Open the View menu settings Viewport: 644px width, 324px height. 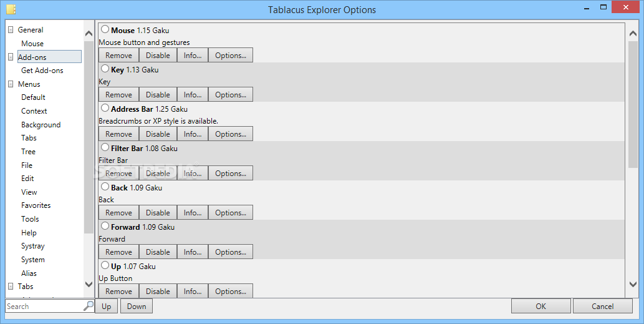tap(29, 192)
